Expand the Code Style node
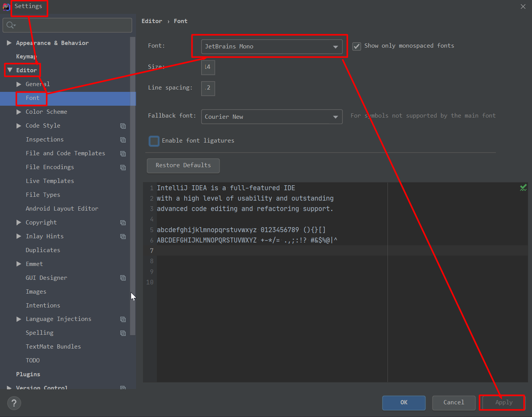 coord(18,126)
